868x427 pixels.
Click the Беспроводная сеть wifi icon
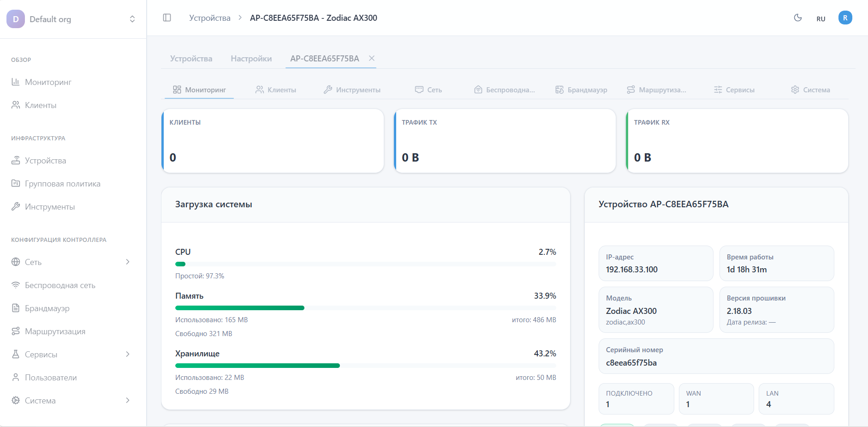(16, 285)
